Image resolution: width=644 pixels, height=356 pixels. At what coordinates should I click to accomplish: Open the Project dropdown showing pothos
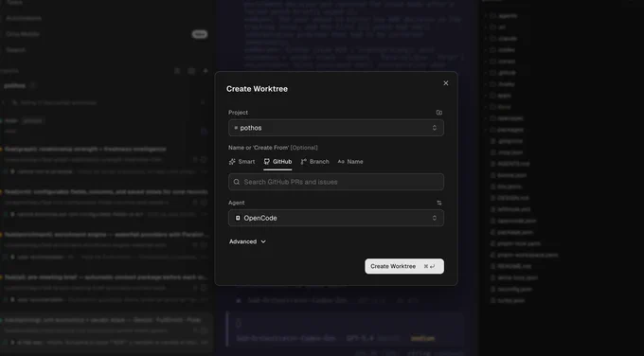336,128
